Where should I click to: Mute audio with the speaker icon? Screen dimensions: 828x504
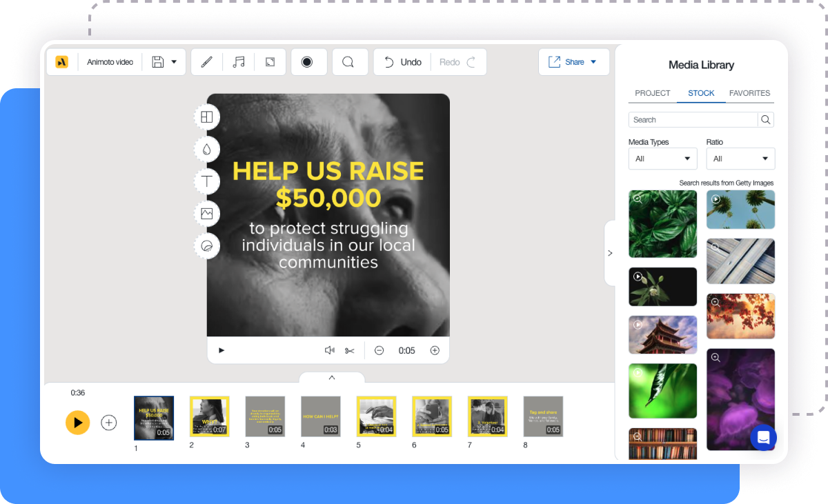pos(329,350)
